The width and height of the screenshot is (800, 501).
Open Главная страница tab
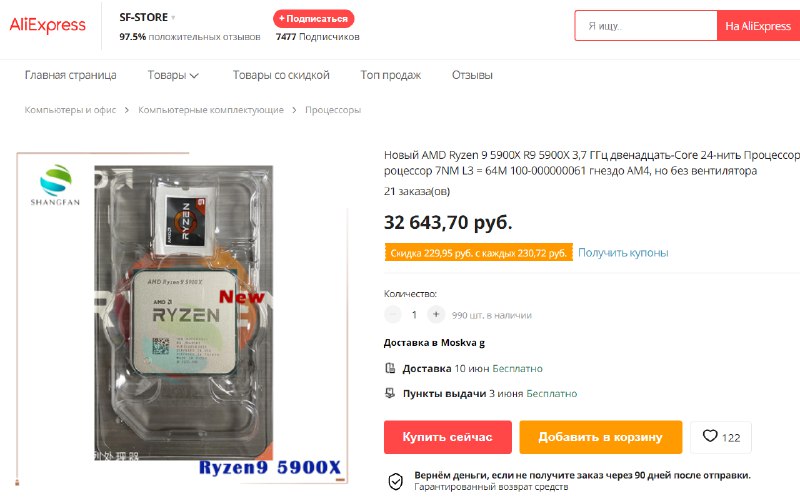[70, 75]
